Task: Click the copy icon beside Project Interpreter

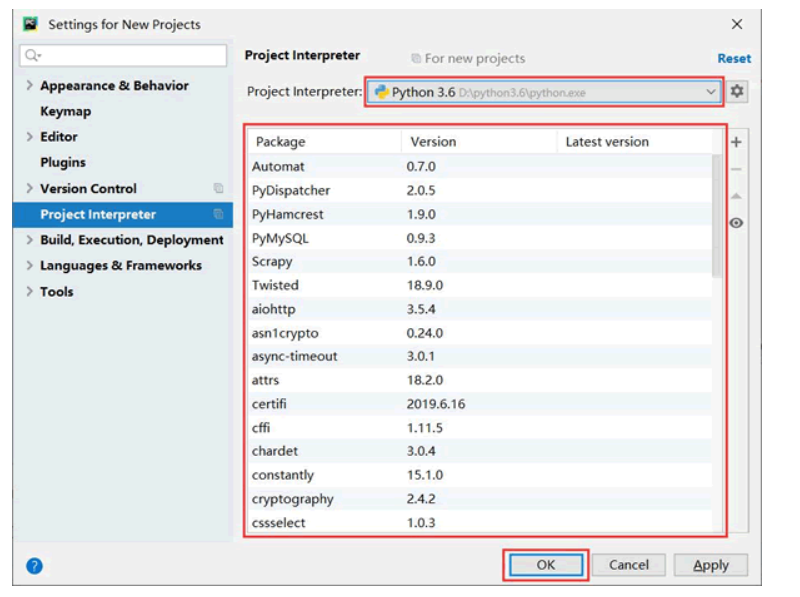Action: 218,214
